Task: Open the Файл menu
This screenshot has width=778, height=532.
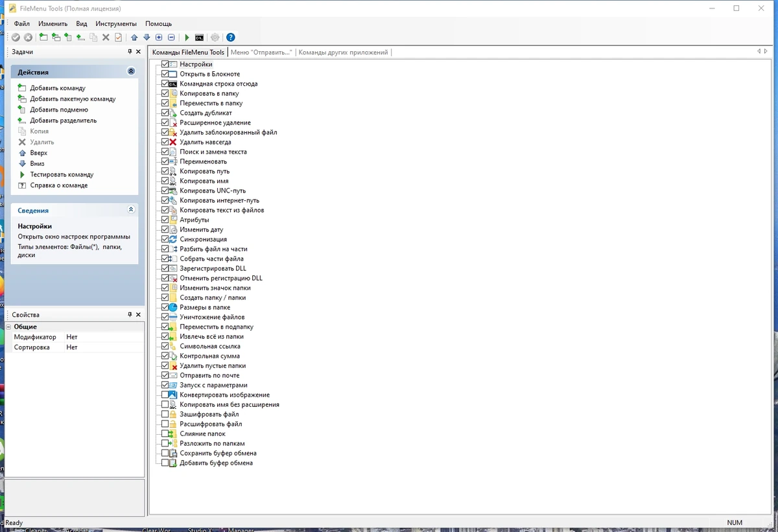Action: tap(22, 23)
